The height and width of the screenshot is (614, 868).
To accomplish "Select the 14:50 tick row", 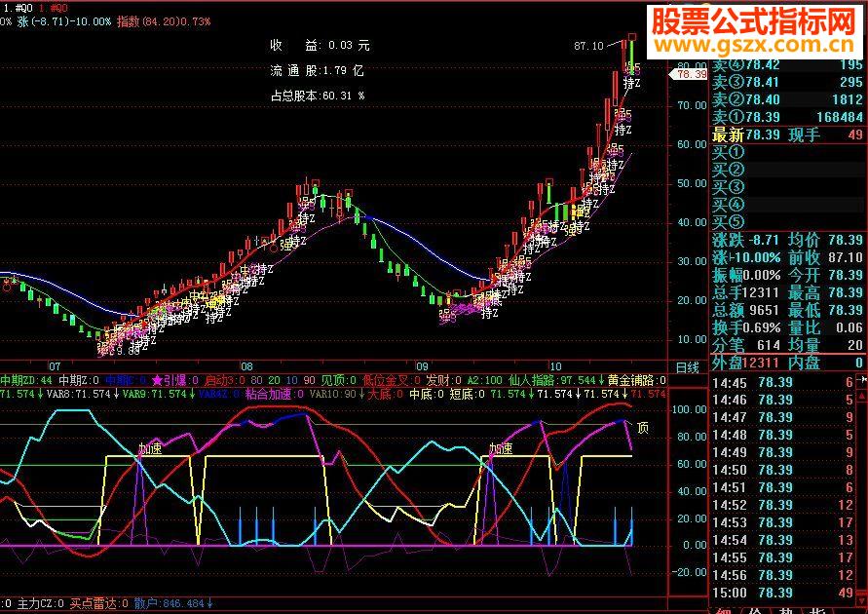I will [783, 470].
